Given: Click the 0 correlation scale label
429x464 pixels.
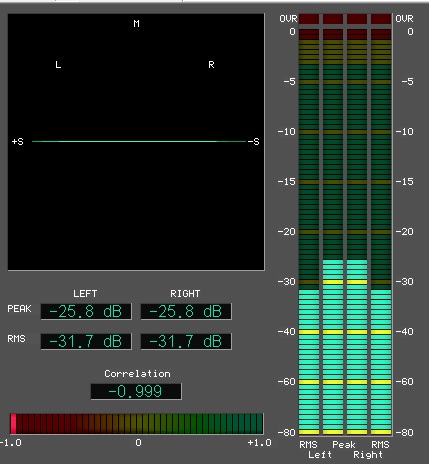Looking at the screenshot, I should pyautogui.click(x=138, y=443).
